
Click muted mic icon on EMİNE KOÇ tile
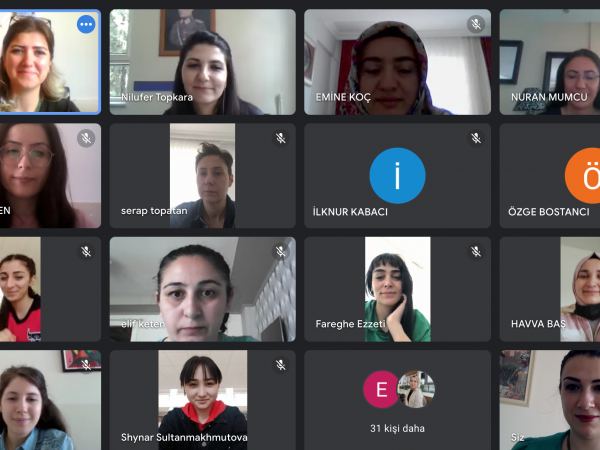pos(476,24)
